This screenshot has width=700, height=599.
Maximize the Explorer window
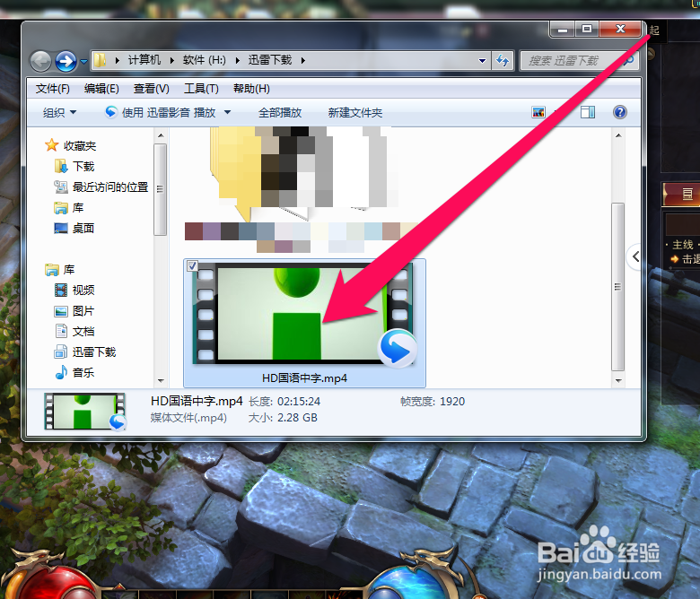coord(587,30)
